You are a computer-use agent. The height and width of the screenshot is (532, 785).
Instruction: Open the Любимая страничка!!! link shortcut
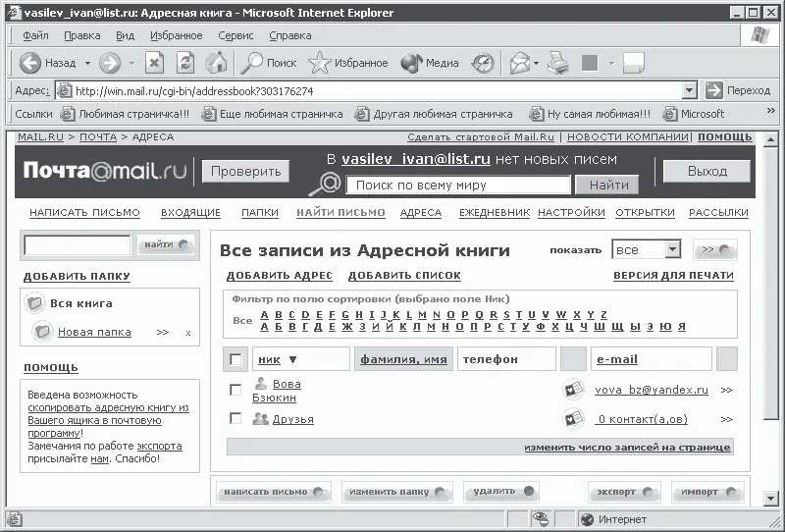point(126,114)
